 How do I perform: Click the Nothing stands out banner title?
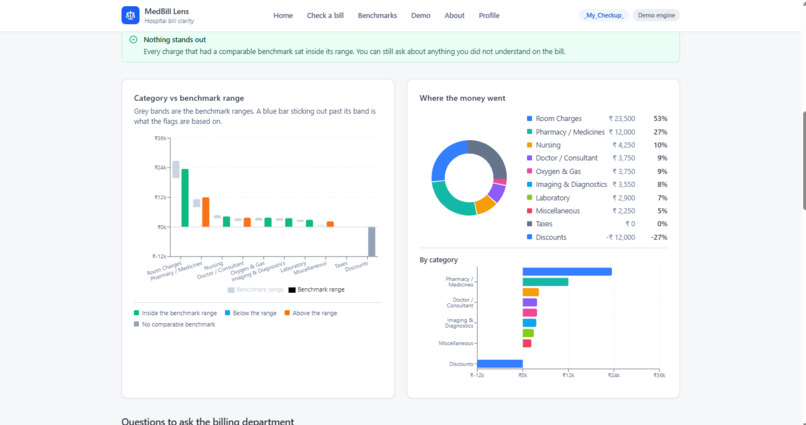pyautogui.click(x=175, y=40)
